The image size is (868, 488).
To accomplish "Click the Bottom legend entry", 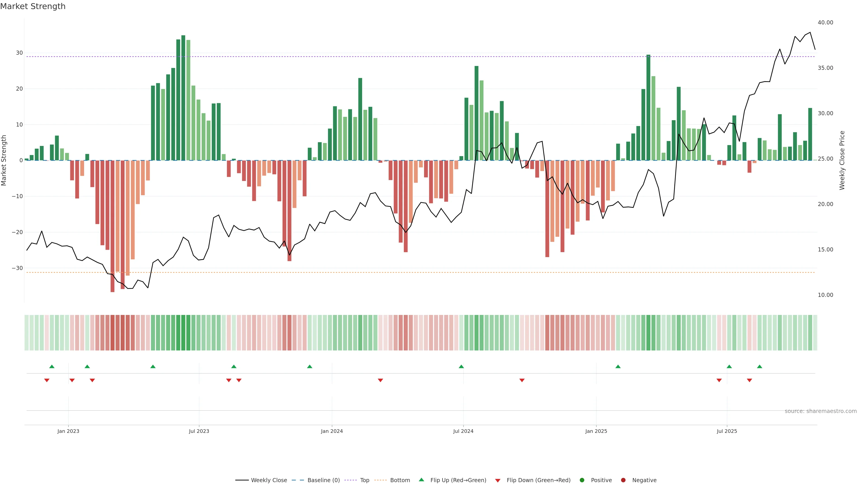I will (x=400, y=480).
